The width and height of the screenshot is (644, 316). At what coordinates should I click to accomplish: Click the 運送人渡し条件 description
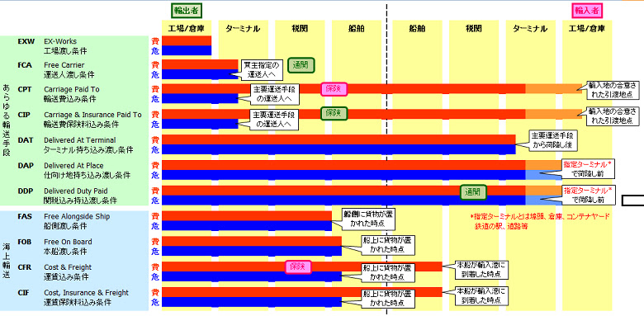pyautogui.click(x=69, y=75)
